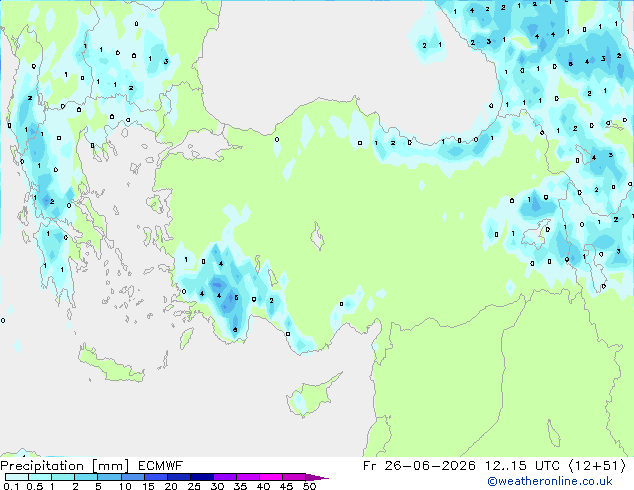The width and height of the screenshot is (634, 490).
Task: Click the "0.1" legend scale label
Action: point(11,486)
